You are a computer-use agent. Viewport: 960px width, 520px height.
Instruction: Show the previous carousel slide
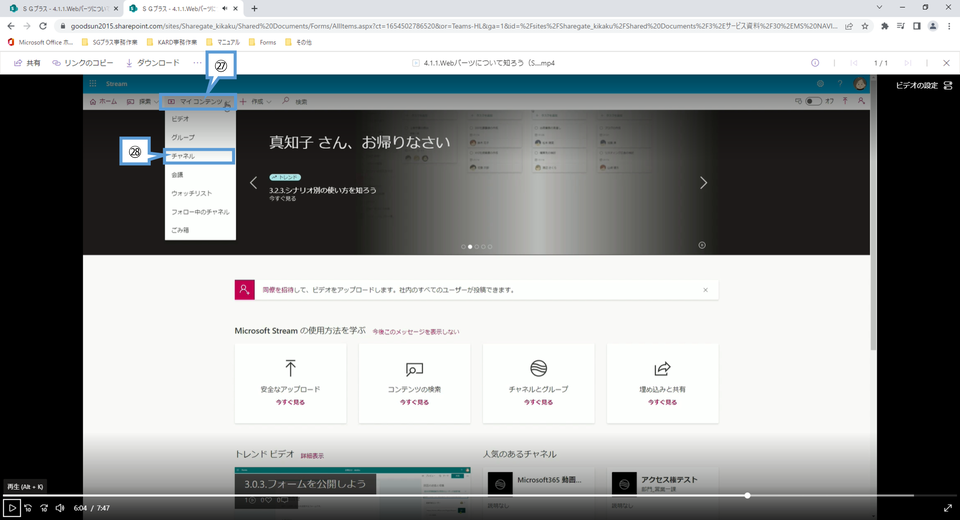253,183
